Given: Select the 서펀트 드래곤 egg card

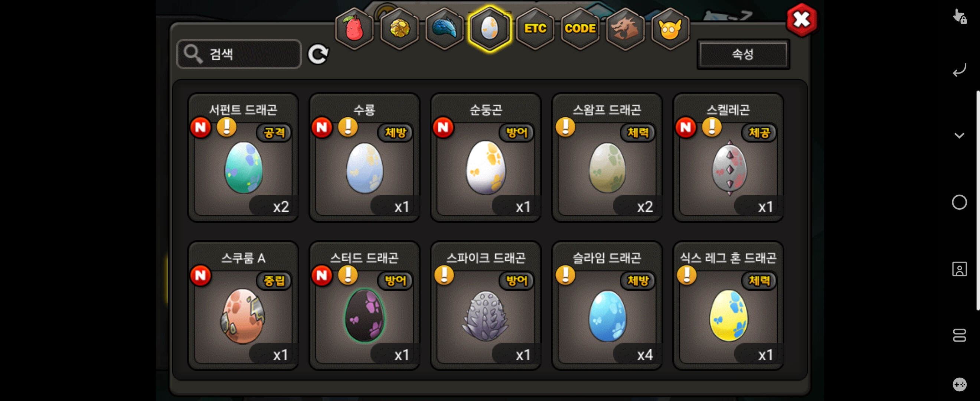Looking at the screenshot, I should point(244,157).
